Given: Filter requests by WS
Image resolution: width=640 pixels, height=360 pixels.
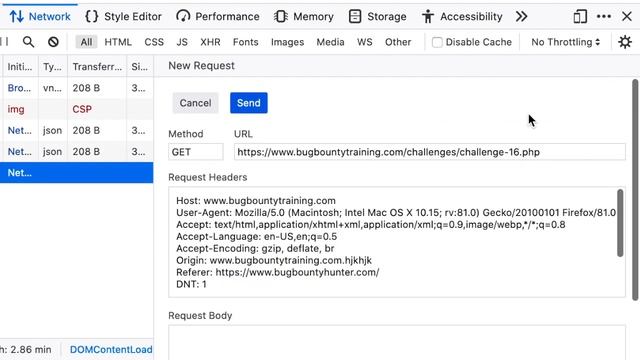Looking at the screenshot, I should pos(364,42).
